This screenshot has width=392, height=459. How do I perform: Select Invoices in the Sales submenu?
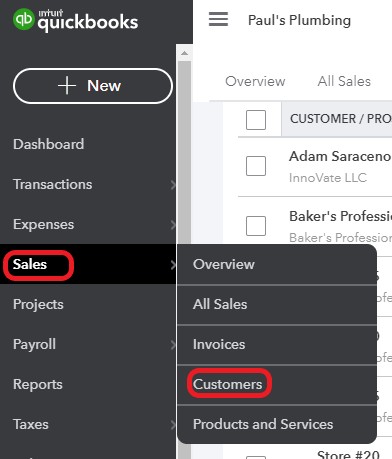pyautogui.click(x=219, y=344)
